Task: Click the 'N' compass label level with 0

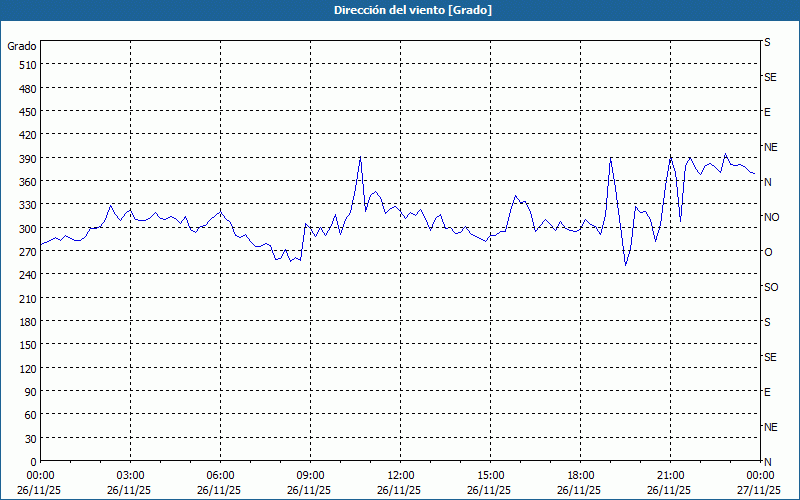Action: click(767, 462)
